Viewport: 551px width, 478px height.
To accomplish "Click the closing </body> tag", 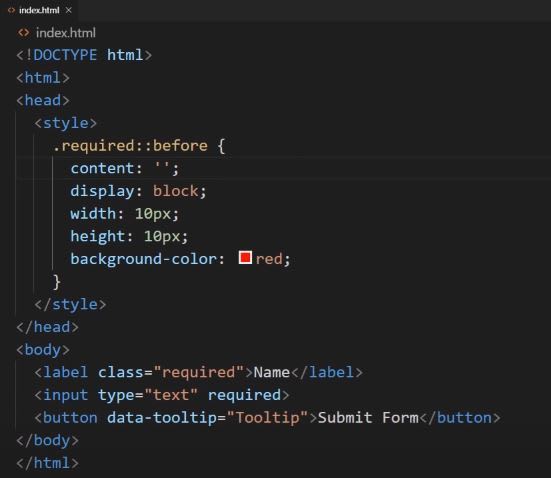I will click(x=47, y=441).
